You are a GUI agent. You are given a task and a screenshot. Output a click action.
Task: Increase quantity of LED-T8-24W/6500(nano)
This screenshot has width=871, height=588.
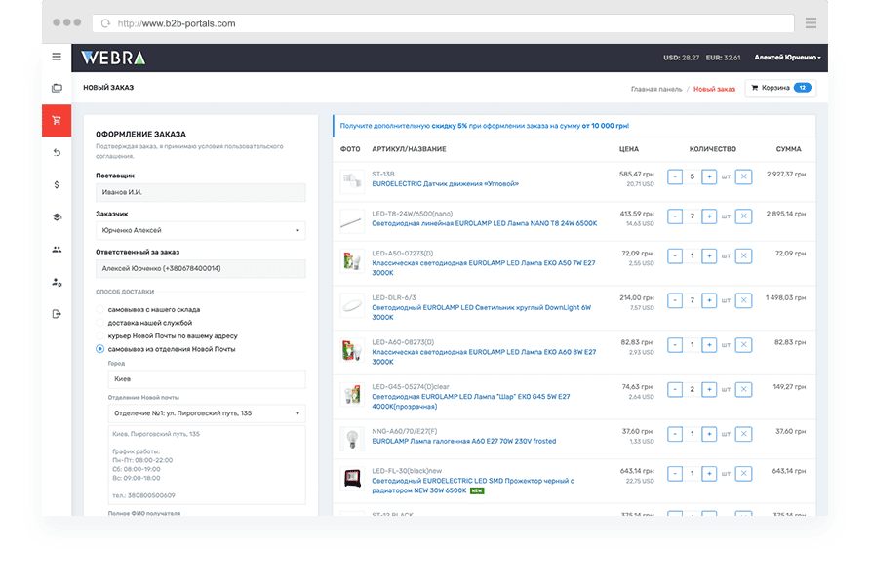(709, 216)
